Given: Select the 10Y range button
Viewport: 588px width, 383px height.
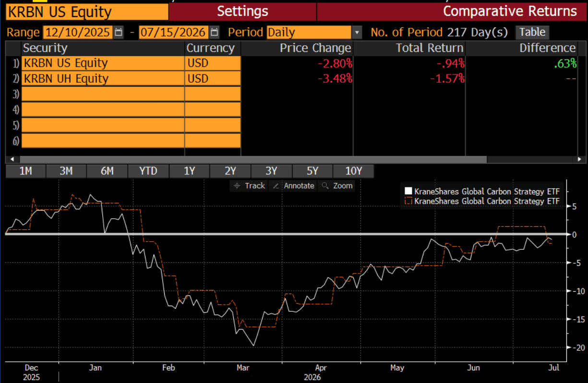Looking at the screenshot, I should click(x=353, y=171).
